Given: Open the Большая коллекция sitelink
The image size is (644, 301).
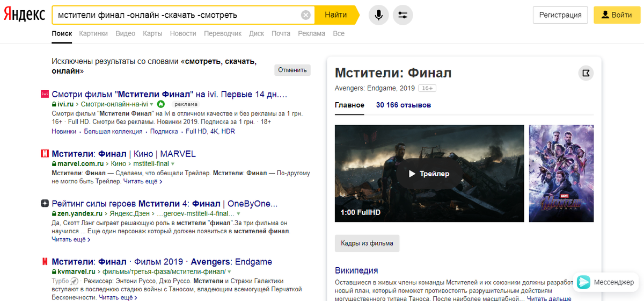Looking at the screenshot, I should [114, 131].
